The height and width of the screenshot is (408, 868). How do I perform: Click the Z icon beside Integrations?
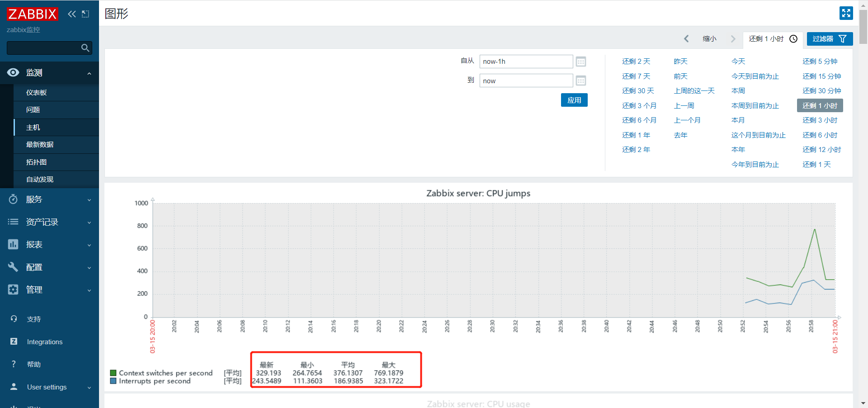click(14, 342)
